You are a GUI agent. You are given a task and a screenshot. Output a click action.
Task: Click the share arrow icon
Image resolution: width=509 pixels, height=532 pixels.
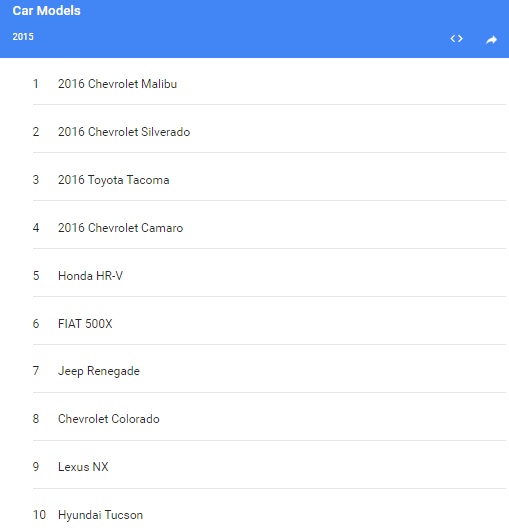pyautogui.click(x=491, y=40)
